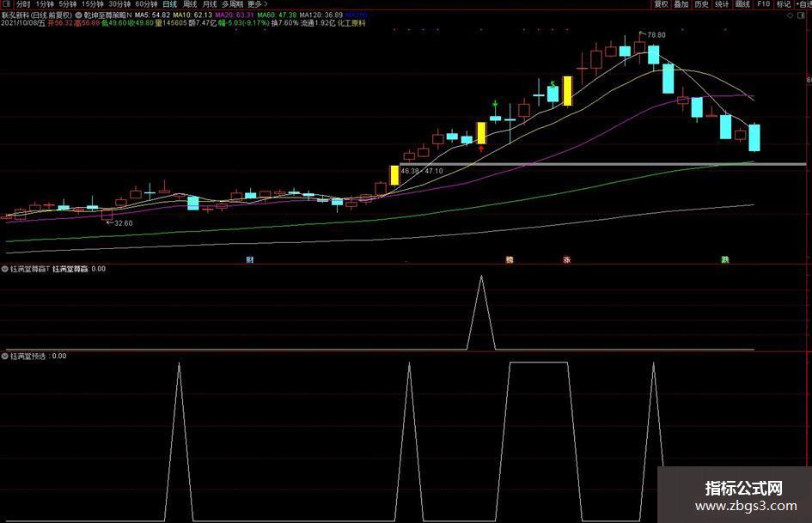Click the 78.80 high price label
812x523 pixels.
[656, 34]
